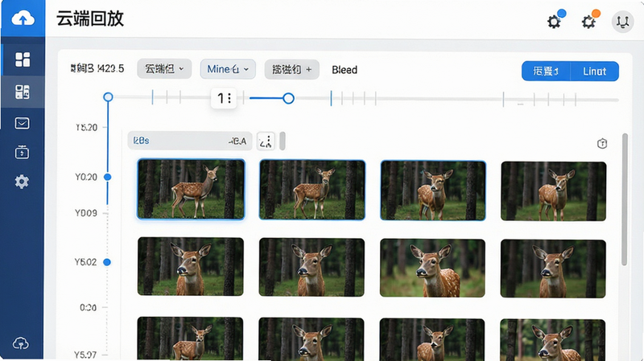This screenshot has height=361, width=644.
Task: Click the tall blue tick on timeline
Action: (x=331, y=98)
